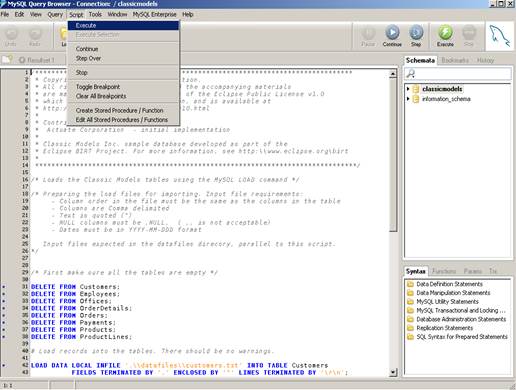Click the Pause toolbar button
This screenshot has height=390, width=516.
point(368,36)
